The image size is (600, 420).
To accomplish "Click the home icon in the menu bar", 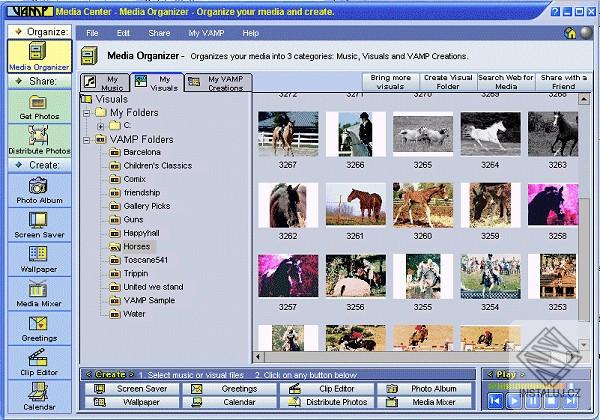I will click(x=570, y=33).
